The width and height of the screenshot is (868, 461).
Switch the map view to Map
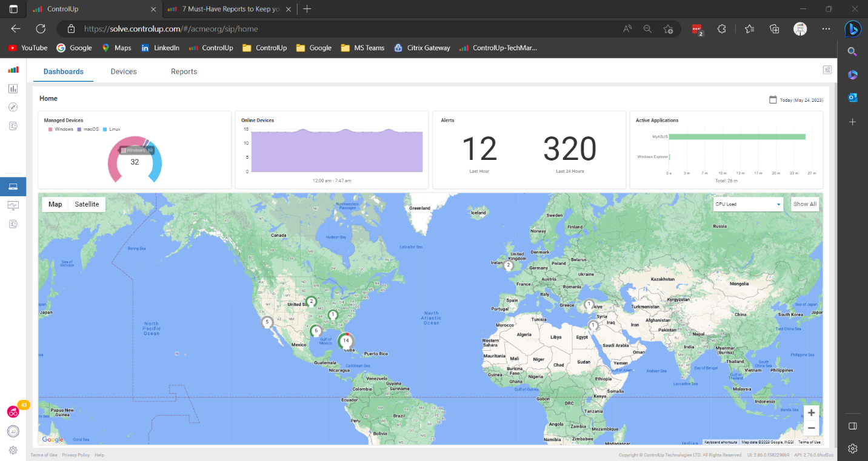(x=55, y=204)
